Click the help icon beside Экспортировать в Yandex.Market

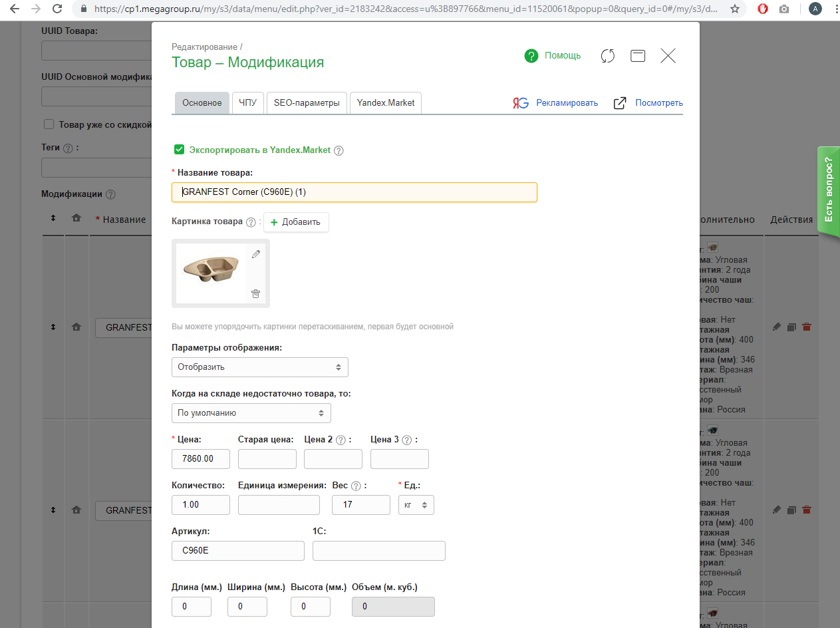point(339,150)
